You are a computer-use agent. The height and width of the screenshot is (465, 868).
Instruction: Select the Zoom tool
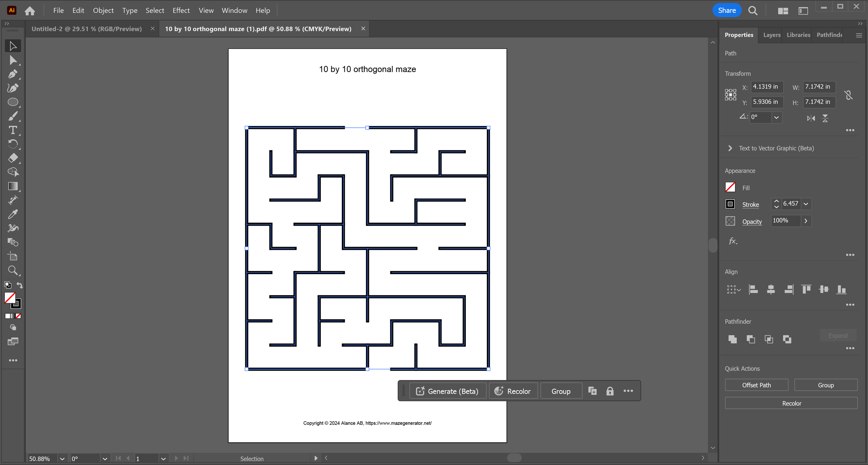(13, 270)
